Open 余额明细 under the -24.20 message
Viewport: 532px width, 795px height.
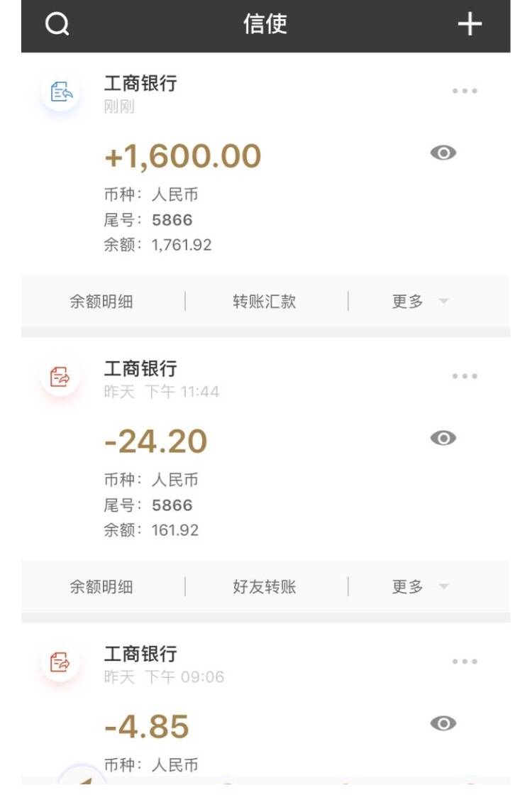point(101,586)
